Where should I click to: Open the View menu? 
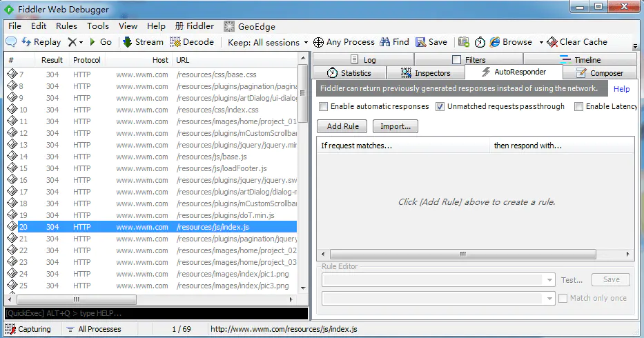pos(128,26)
